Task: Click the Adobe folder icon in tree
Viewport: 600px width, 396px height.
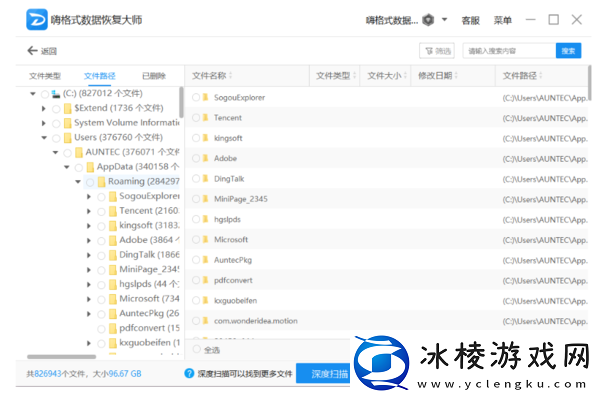Action: click(x=113, y=241)
